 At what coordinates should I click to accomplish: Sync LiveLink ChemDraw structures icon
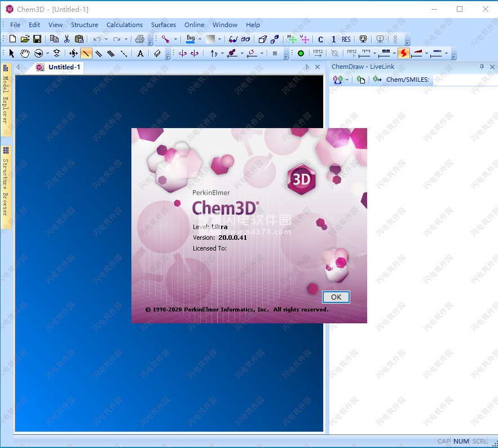pyautogui.click(x=338, y=80)
